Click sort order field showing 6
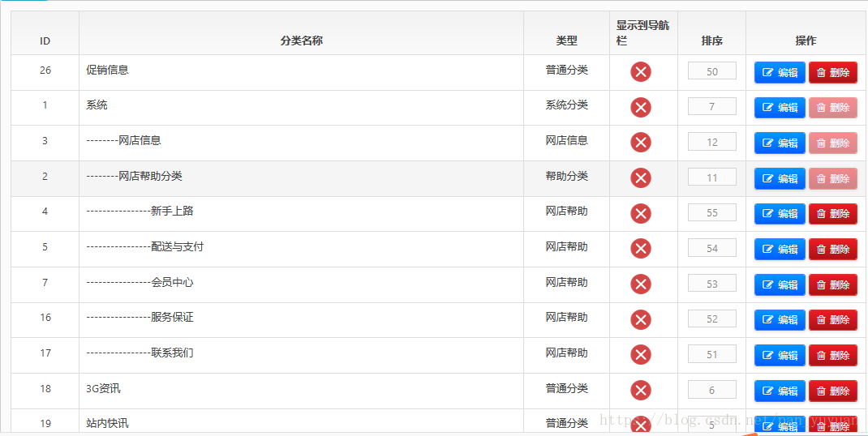 click(712, 390)
